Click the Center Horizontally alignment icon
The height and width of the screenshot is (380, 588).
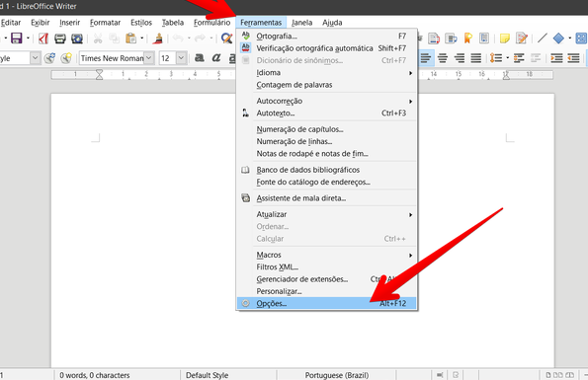[443, 58]
